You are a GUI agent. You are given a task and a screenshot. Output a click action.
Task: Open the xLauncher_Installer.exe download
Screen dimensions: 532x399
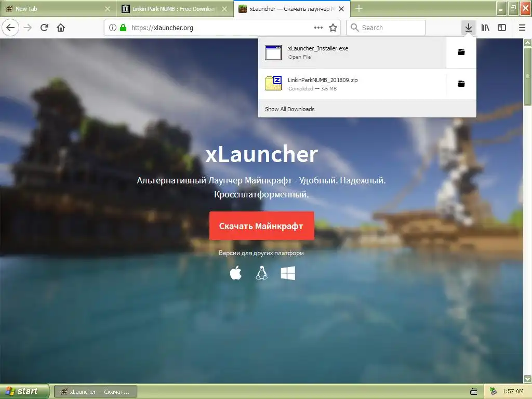click(x=352, y=52)
